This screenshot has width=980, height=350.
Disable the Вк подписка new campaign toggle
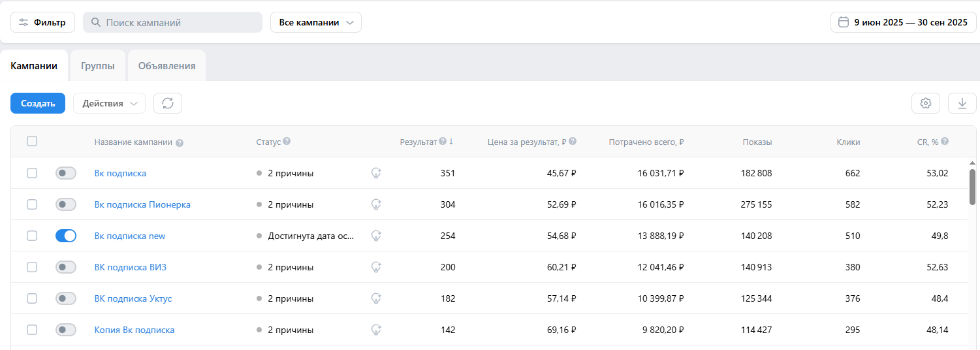pos(66,236)
